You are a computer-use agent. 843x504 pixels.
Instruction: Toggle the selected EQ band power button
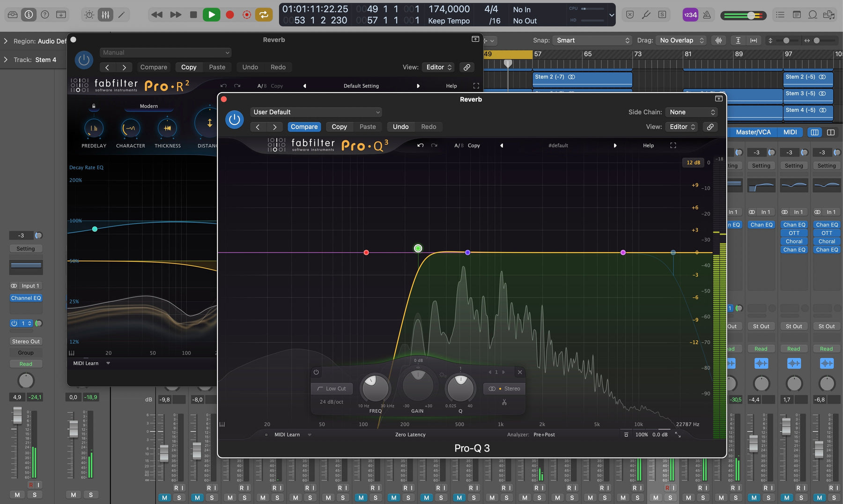316,372
